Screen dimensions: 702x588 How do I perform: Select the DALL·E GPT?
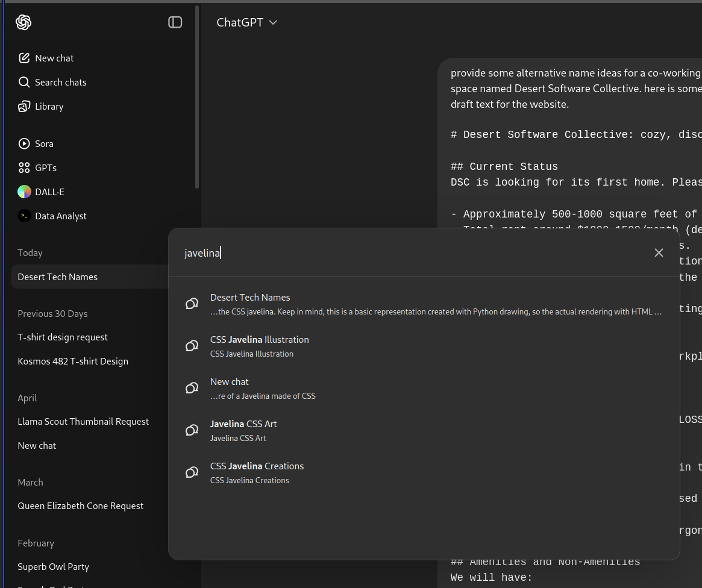[49, 192]
